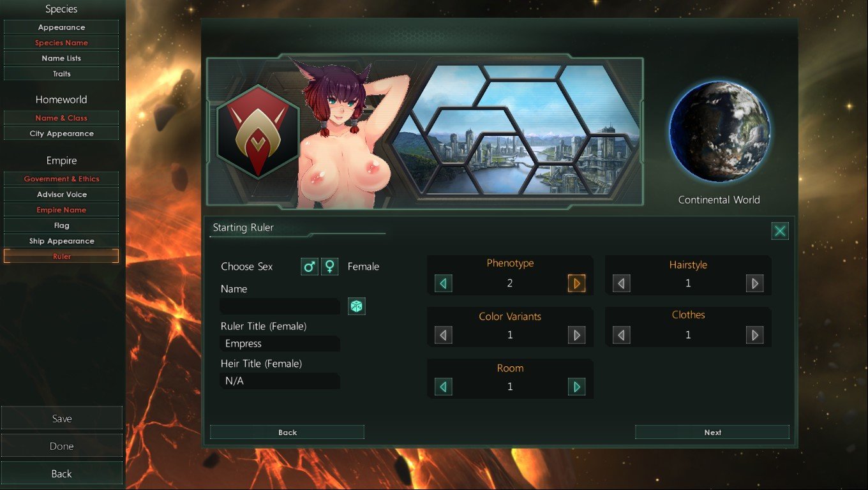Select Ship Appearance in sidebar

[61, 241]
